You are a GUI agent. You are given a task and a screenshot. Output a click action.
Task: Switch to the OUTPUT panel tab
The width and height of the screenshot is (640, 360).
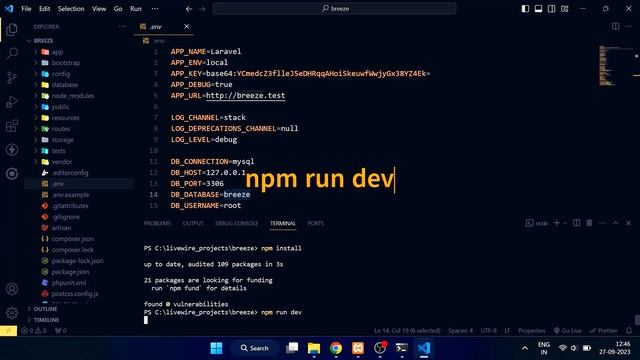pos(193,223)
